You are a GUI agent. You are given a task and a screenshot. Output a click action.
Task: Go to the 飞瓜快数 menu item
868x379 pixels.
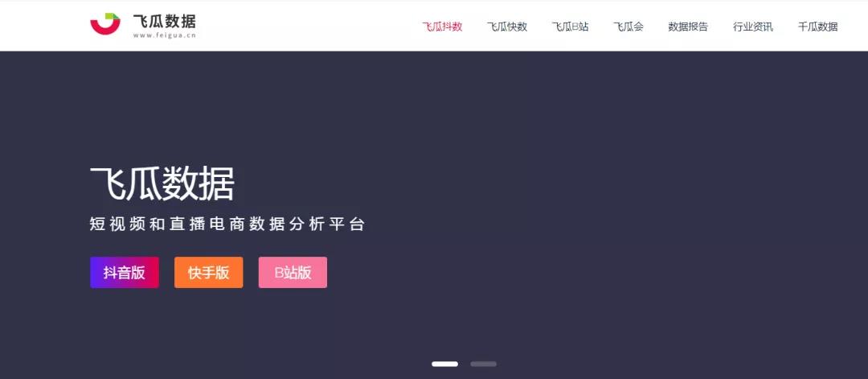[x=507, y=27]
